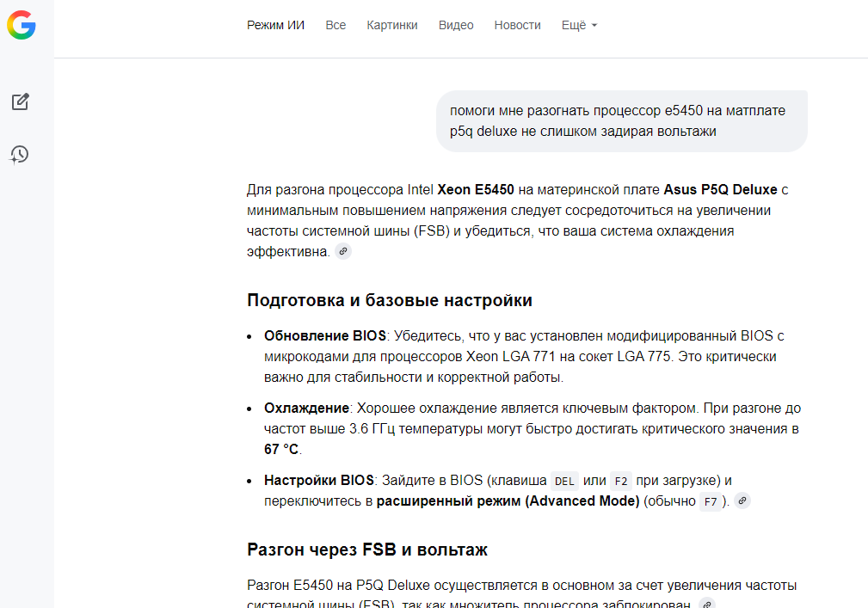The image size is (868, 608).
Task: Open source link icon after F7 key
Action: [x=742, y=501]
